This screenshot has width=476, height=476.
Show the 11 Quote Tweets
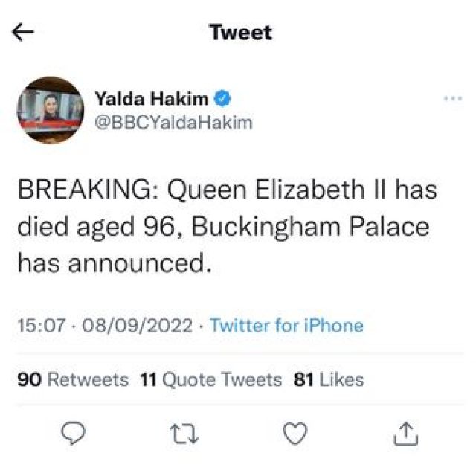(x=211, y=380)
